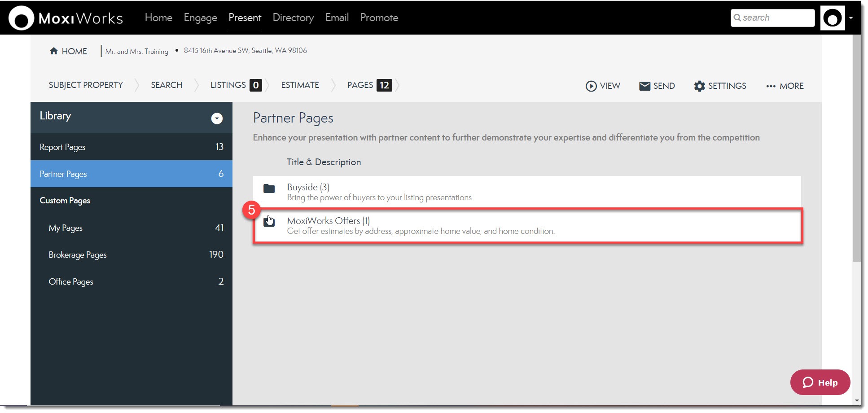The width and height of the screenshot is (868, 413).
Task: Open the Buyside folder icon
Action: (269, 189)
